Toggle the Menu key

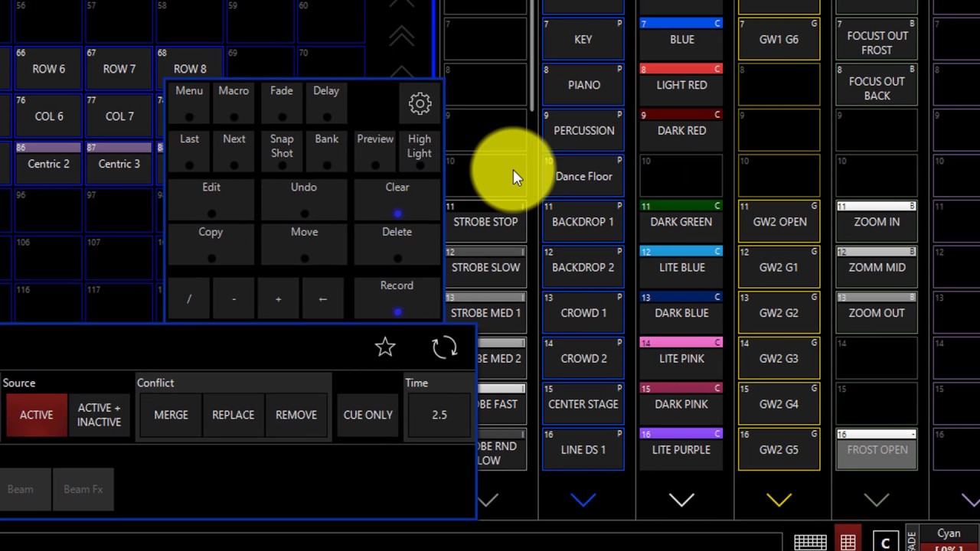189,103
